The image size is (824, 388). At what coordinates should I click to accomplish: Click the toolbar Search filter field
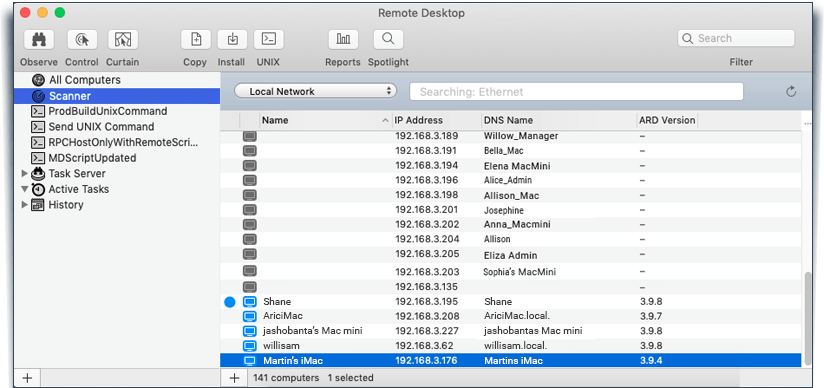[x=736, y=38]
